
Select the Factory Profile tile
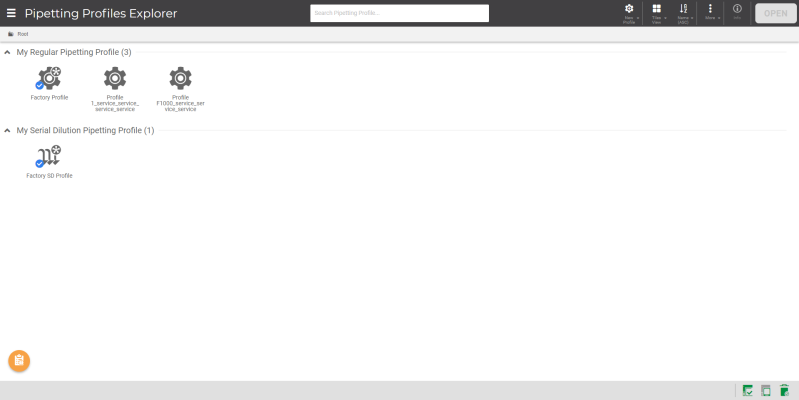point(49,84)
